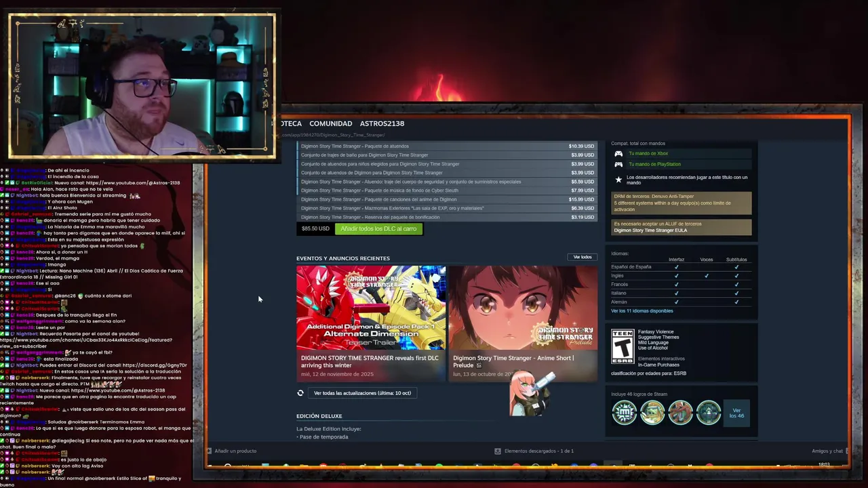This screenshot has width=868, height=488.
Task: Click the 'Español de España' language row
Action: 680,267
